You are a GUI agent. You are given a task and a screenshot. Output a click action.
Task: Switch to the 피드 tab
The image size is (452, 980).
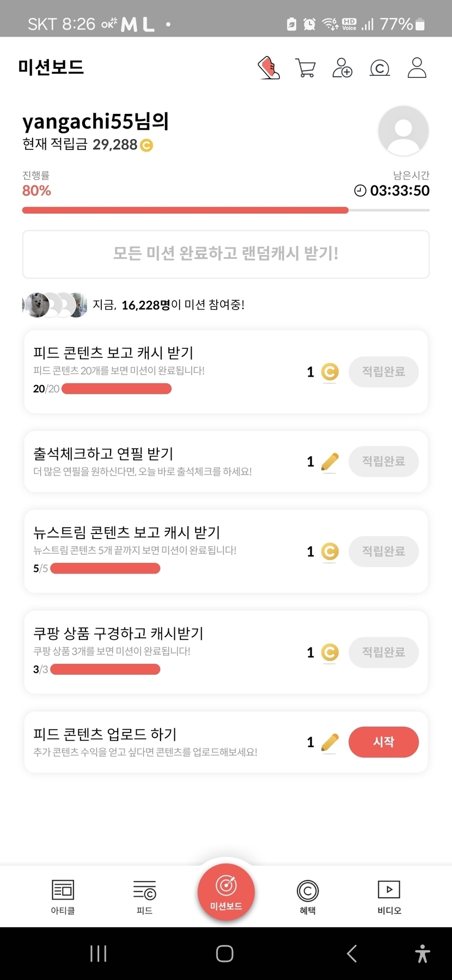coord(144,897)
